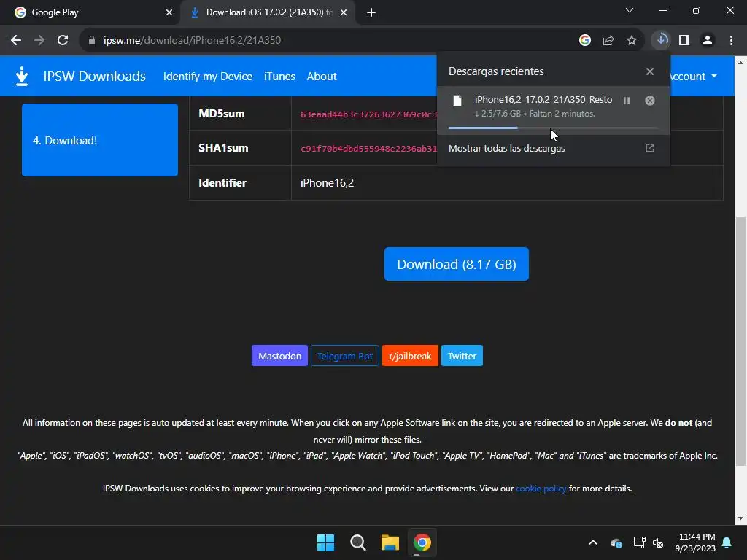Click the scrollbar down arrow

point(740,518)
